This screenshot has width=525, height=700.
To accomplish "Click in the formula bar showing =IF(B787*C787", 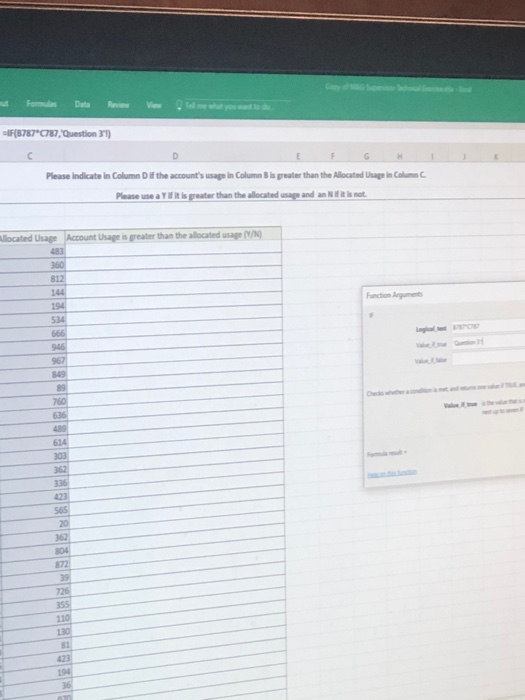I will [262, 134].
